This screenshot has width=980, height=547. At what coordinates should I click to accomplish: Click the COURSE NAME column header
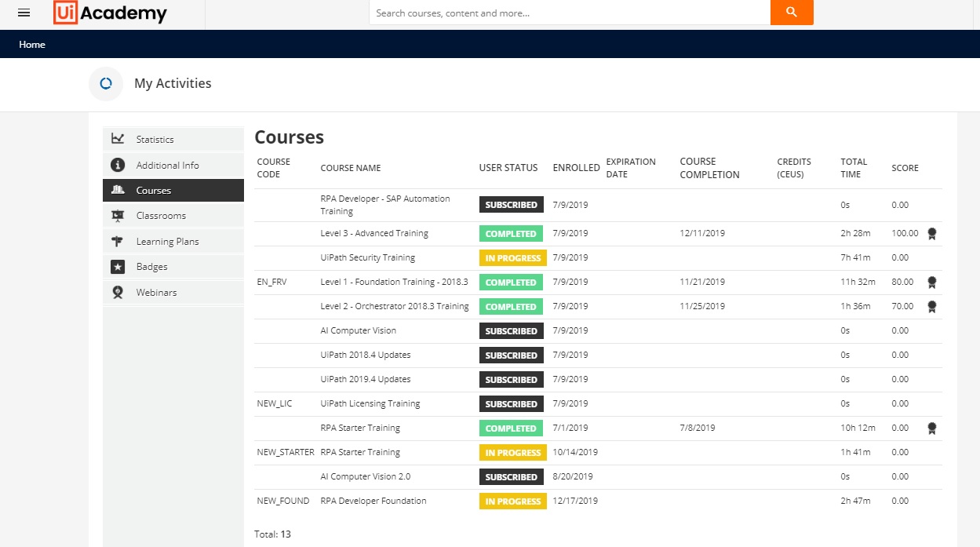(x=351, y=168)
